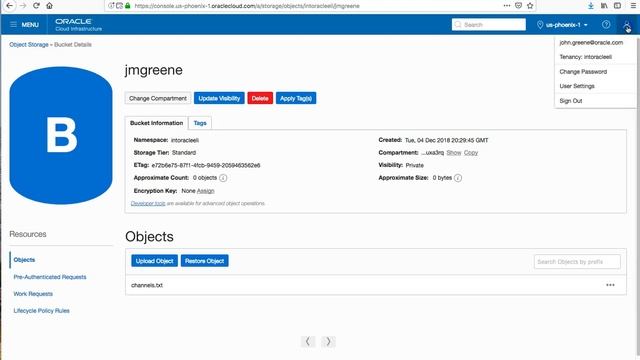Viewport: 640px width, 360px height.
Task: Reload the page with the refresh icon
Action: tap(36, 6)
